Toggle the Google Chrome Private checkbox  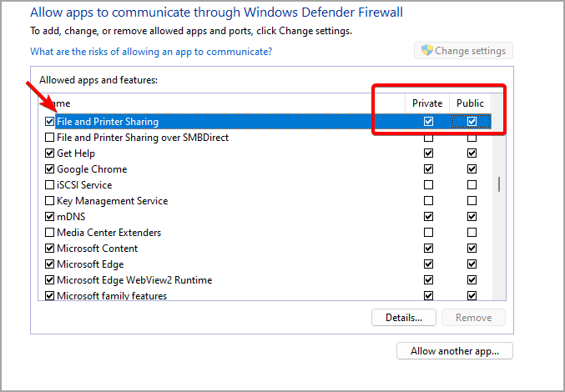point(429,169)
